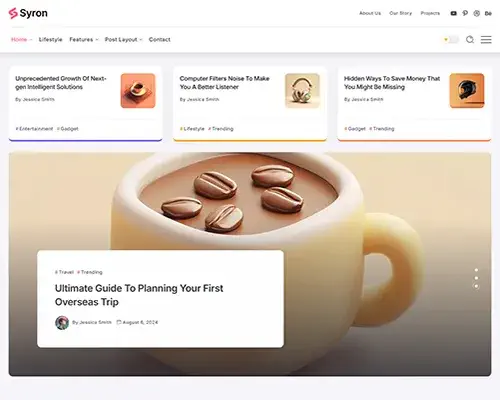
Task: Open the Behance social icon
Action: 488,13
